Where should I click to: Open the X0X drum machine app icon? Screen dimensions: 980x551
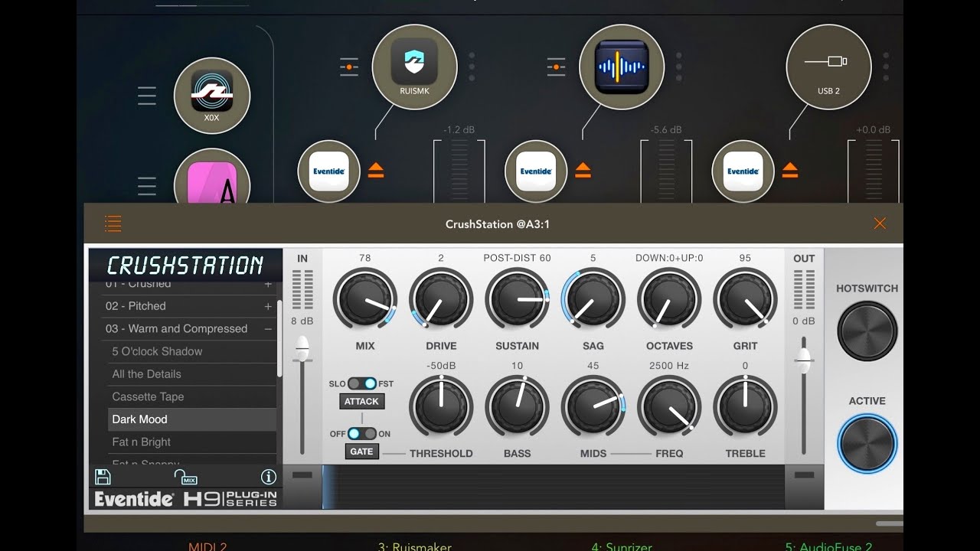pyautogui.click(x=212, y=96)
